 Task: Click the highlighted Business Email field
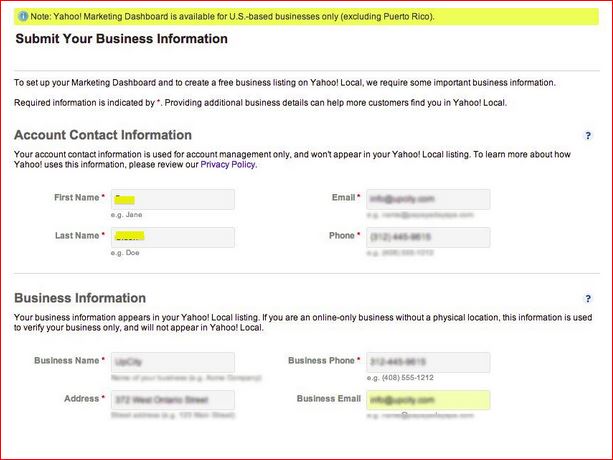coord(428,400)
